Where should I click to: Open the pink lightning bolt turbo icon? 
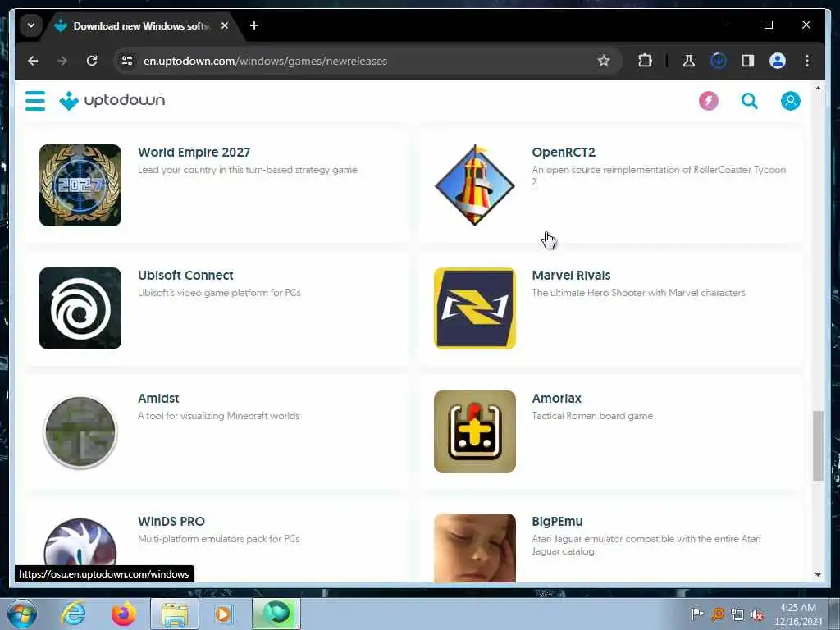point(708,101)
